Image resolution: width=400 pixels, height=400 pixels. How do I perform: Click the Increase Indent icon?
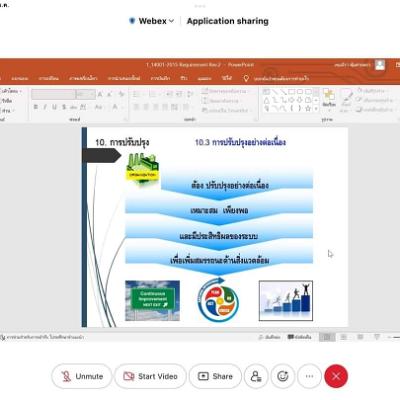179,94
